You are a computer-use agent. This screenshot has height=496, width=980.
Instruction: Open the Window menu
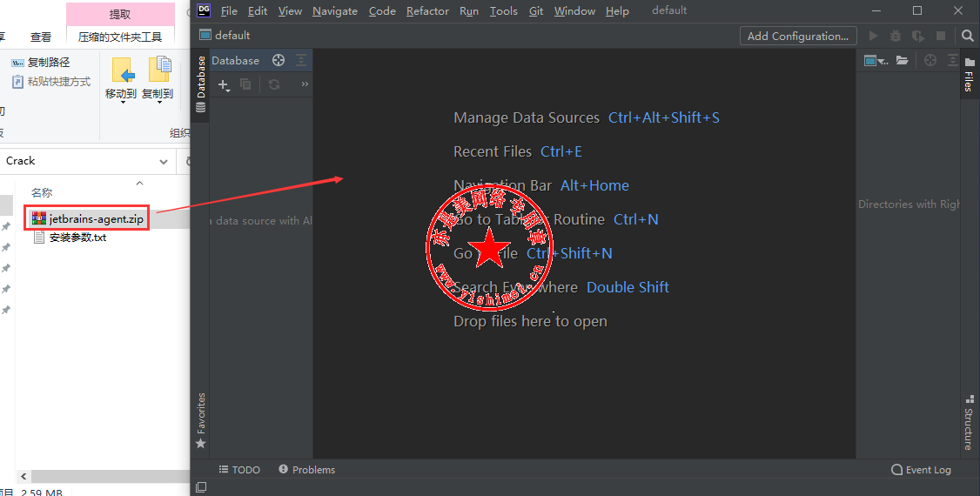click(x=574, y=11)
